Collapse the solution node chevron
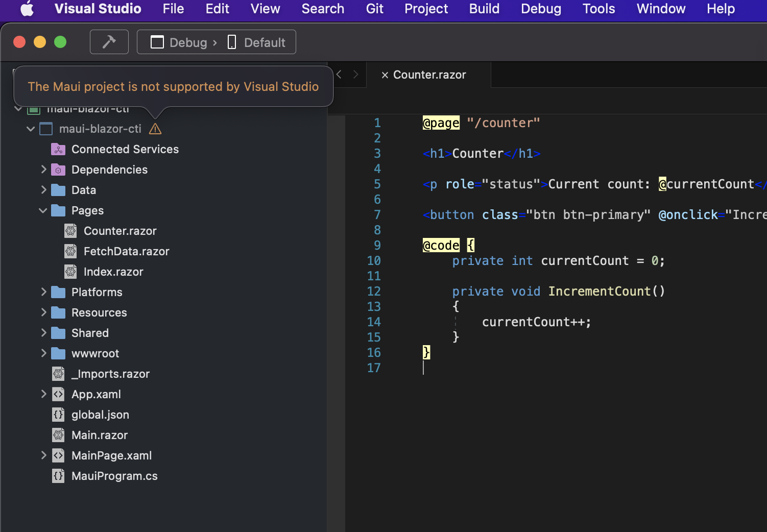Image resolution: width=767 pixels, height=532 pixels. point(18,109)
